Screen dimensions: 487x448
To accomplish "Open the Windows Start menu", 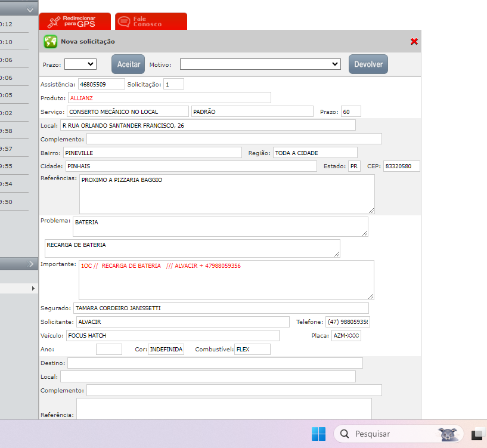I will (318, 434).
